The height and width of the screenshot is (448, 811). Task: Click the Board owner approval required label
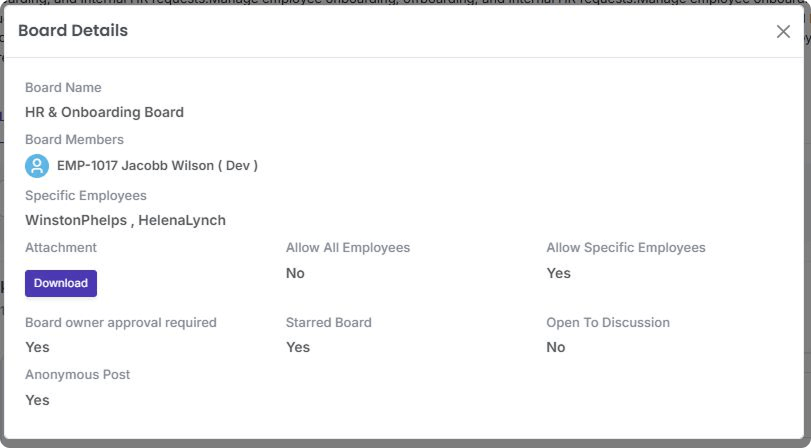coord(121,323)
